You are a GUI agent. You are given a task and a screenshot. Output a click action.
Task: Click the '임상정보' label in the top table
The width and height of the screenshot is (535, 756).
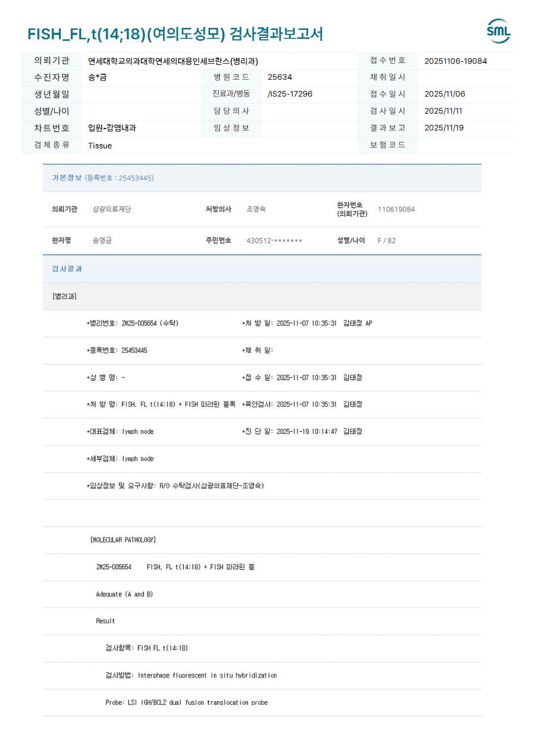(x=232, y=128)
